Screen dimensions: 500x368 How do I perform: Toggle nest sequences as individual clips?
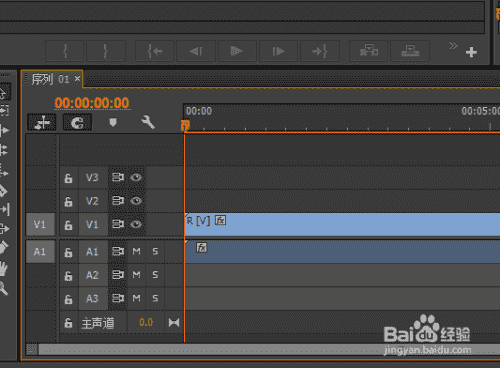42,123
